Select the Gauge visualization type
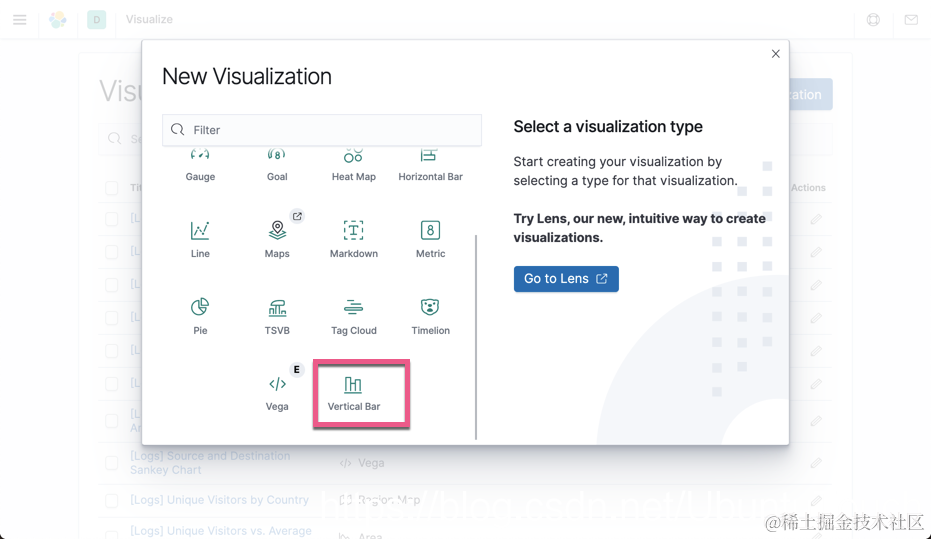Viewport: 931px width, 539px height. point(200,166)
